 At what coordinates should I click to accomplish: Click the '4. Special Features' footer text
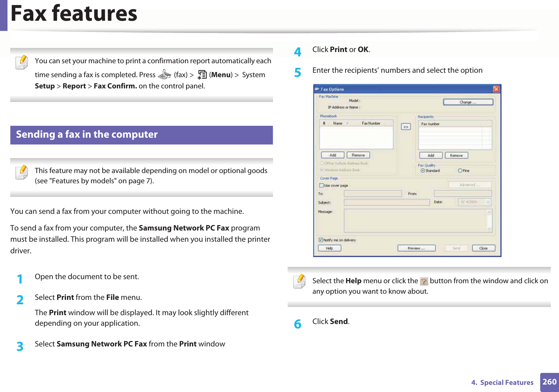tap(502, 382)
